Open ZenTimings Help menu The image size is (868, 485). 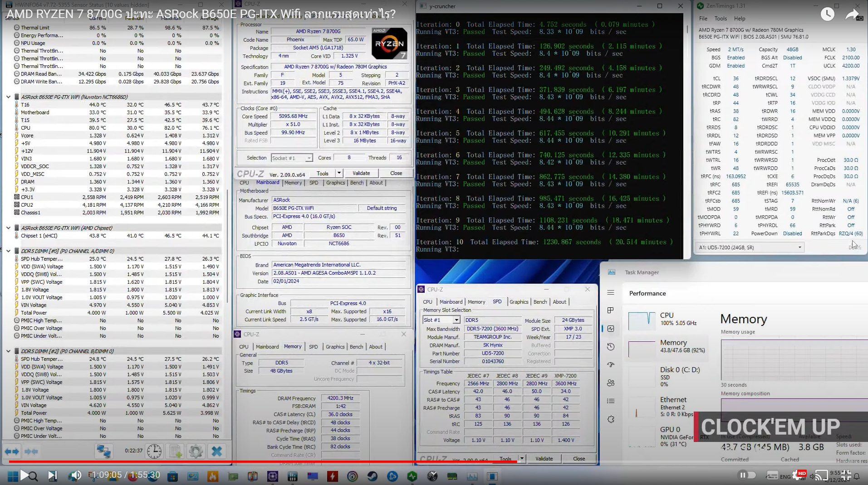click(740, 19)
